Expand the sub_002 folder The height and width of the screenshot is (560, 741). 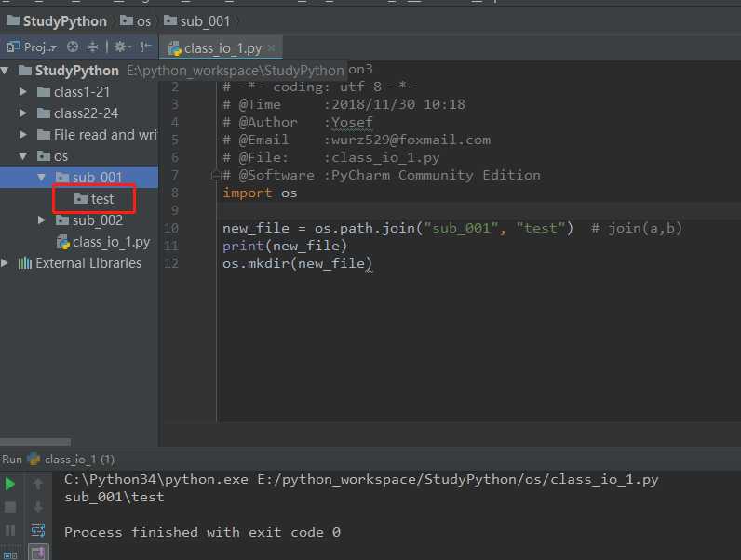(42, 220)
